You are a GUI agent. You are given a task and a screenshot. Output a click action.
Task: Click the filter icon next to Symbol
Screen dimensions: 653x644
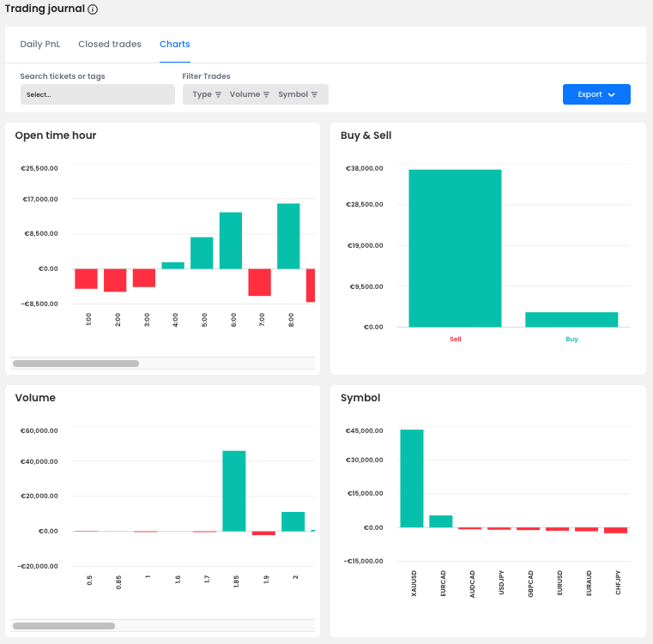coord(315,94)
